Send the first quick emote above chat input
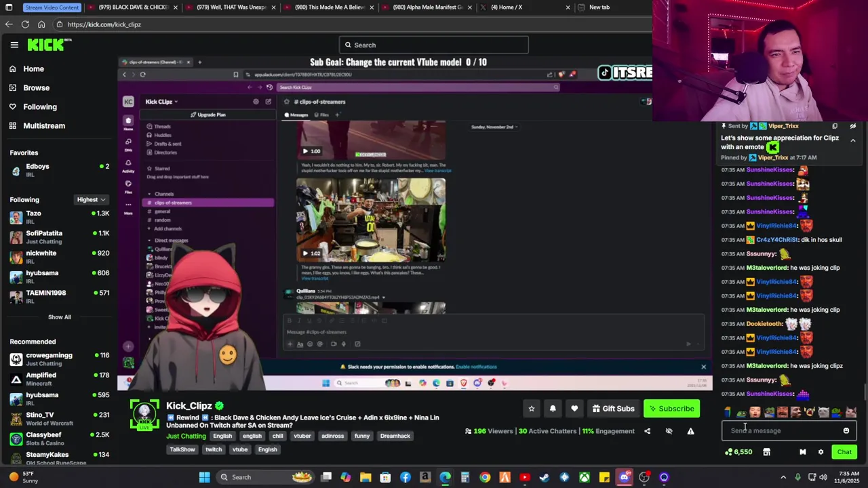 (x=728, y=412)
